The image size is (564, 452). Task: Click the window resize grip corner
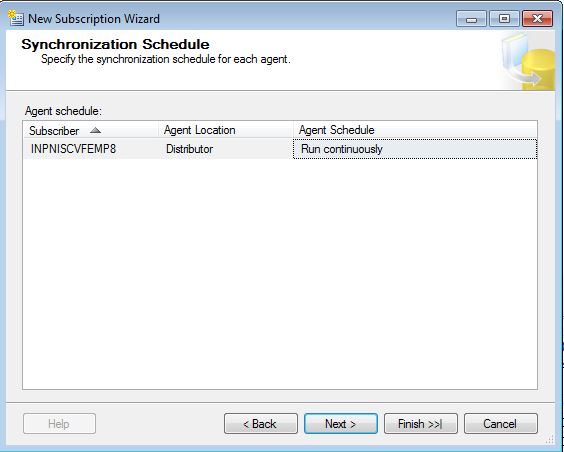tap(550, 439)
